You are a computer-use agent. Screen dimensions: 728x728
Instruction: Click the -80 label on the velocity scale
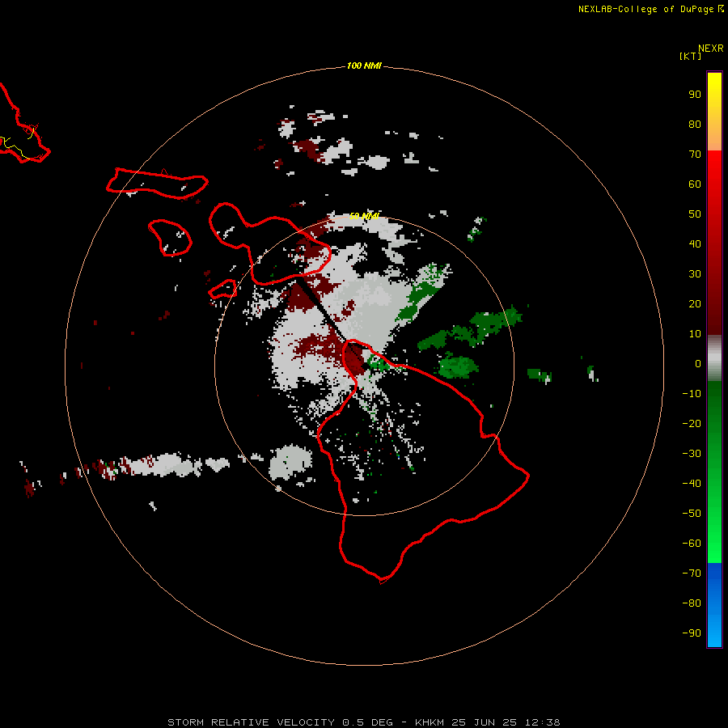(692, 603)
